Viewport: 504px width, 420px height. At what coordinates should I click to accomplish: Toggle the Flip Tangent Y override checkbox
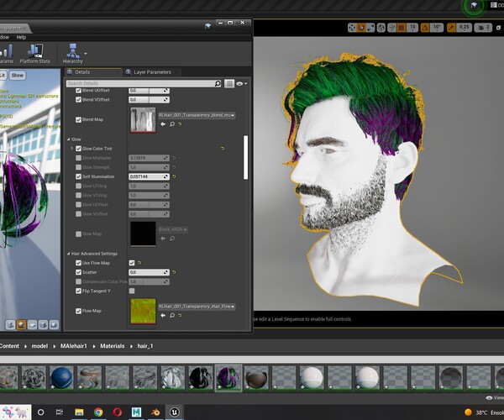point(78,291)
